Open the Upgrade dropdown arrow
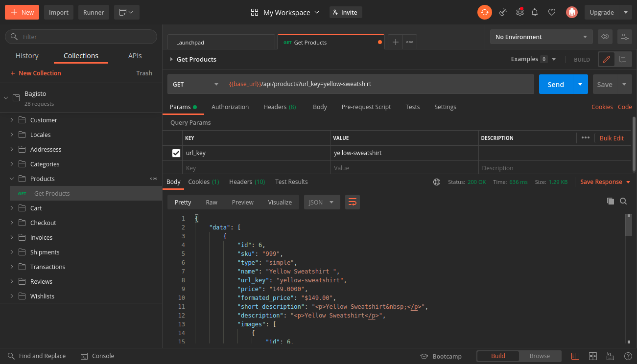The height and width of the screenshot is (364, 637). [x=625, y=12]
